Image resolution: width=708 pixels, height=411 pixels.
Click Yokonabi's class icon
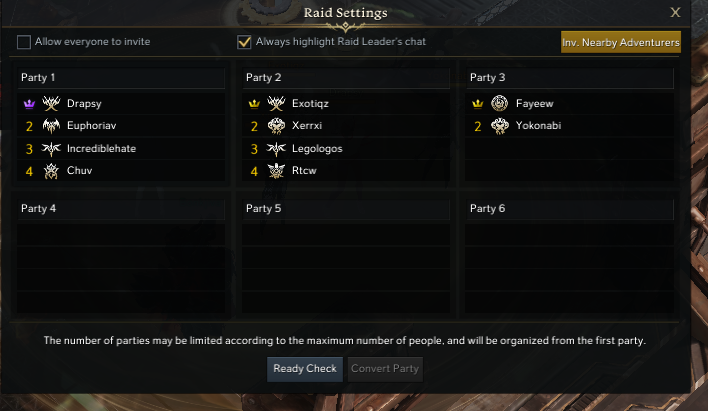500,126
